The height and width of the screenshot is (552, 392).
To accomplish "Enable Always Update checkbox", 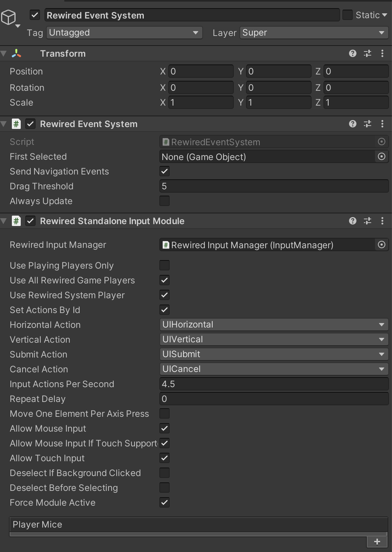I will click(x=165, y=201).
